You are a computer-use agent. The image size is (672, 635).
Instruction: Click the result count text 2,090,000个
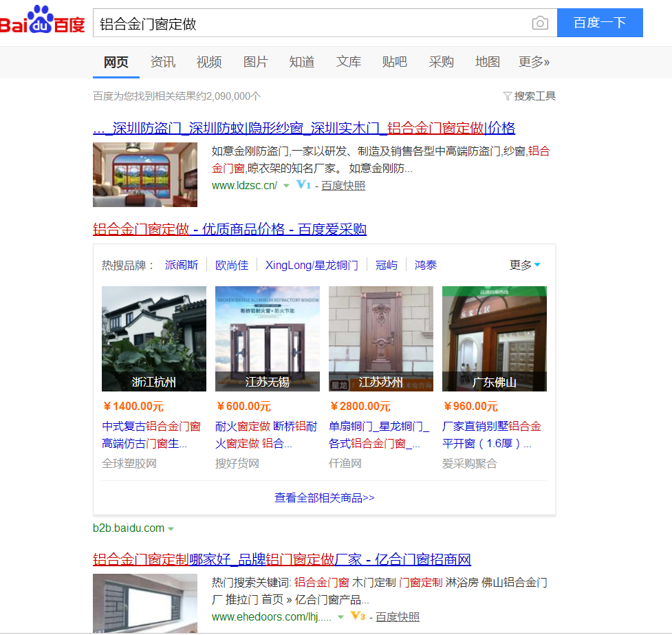click(177, 96)
